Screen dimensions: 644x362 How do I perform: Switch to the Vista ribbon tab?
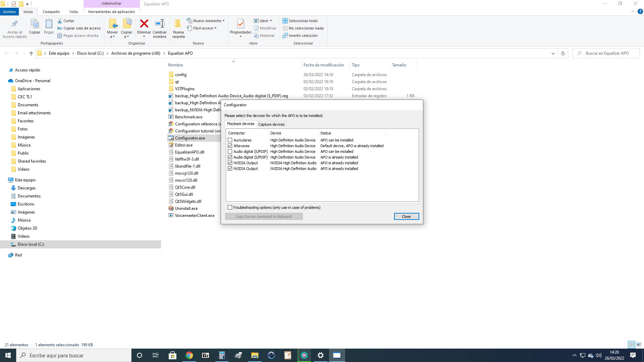73,12
